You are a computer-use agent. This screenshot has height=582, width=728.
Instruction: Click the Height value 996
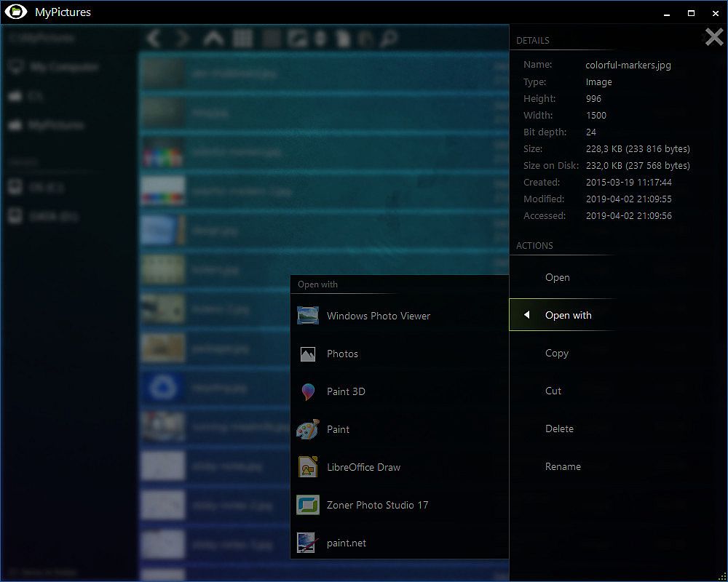(593, 99)
